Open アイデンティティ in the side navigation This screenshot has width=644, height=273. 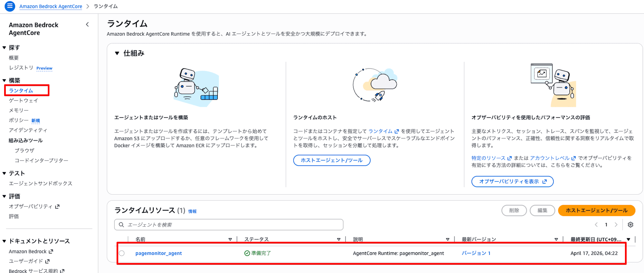pos(28,130)
